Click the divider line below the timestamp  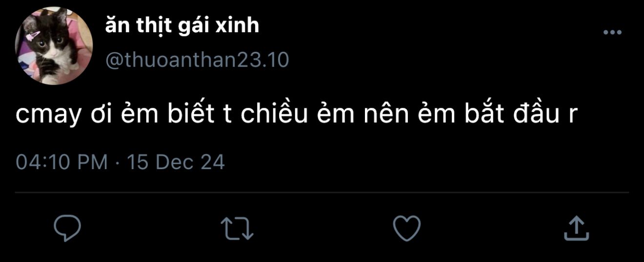coord(322,192)
